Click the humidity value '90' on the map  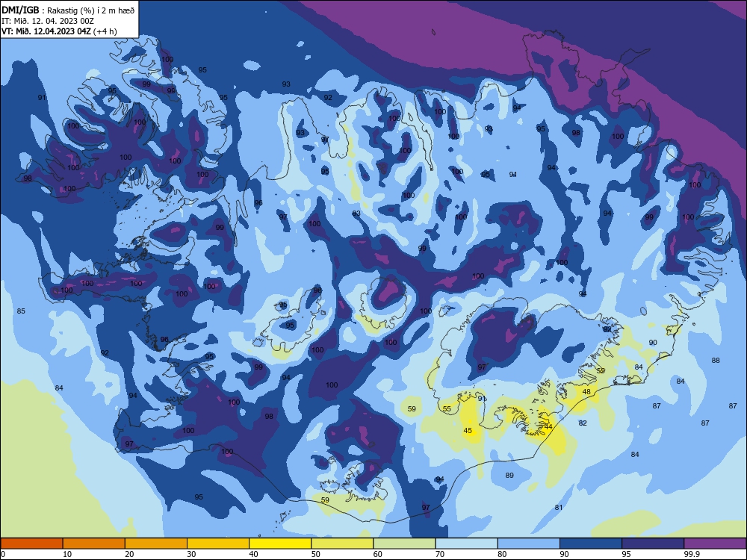[653, 343]
